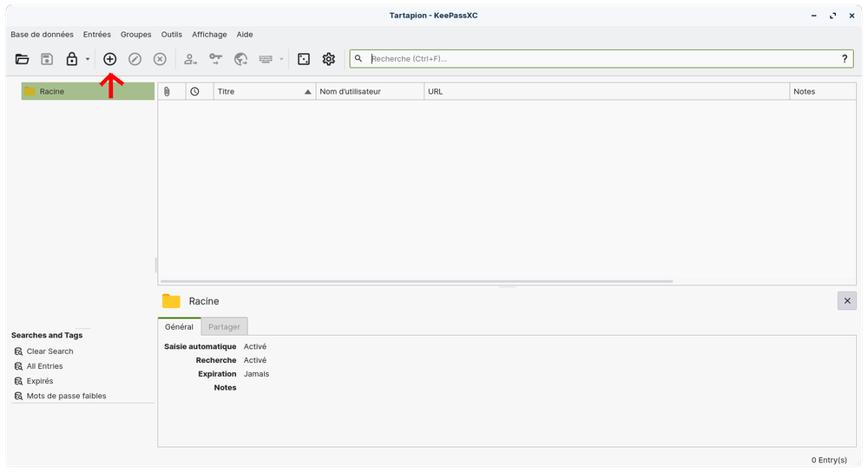868x473 pixels.
Task: Click the copy username icon
Action: [x=191, y=59]
